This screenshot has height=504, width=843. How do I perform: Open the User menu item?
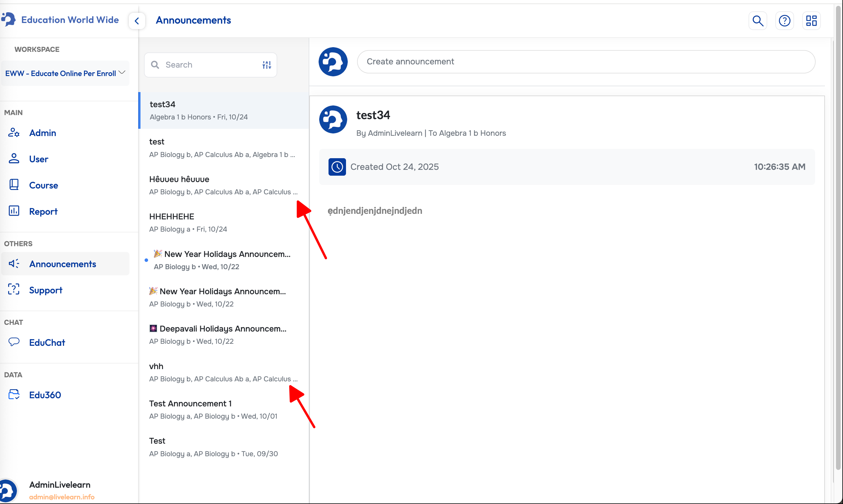tap(38, 159)
